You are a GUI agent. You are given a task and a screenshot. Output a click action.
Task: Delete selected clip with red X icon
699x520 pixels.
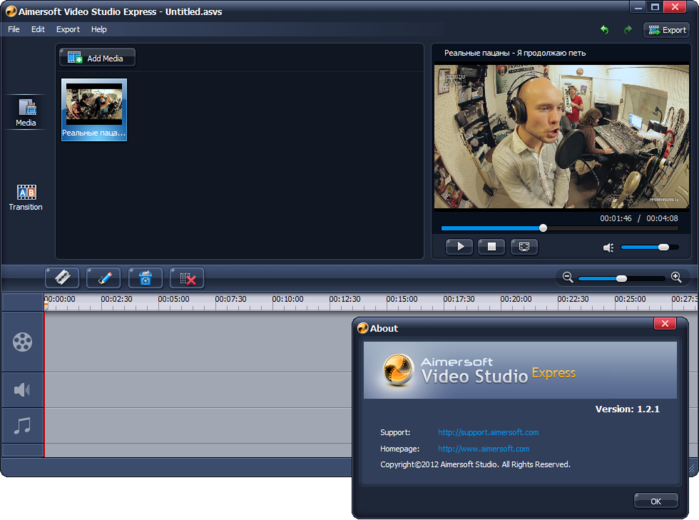pyautogui.click(x=187, y=278)
